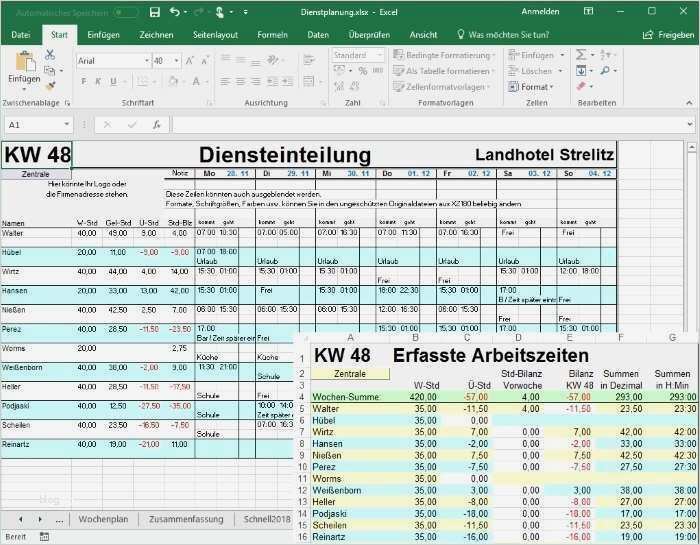Switch to Einfügen ribbon tab
The image size is (700, 545).
[x=103, y=35]
